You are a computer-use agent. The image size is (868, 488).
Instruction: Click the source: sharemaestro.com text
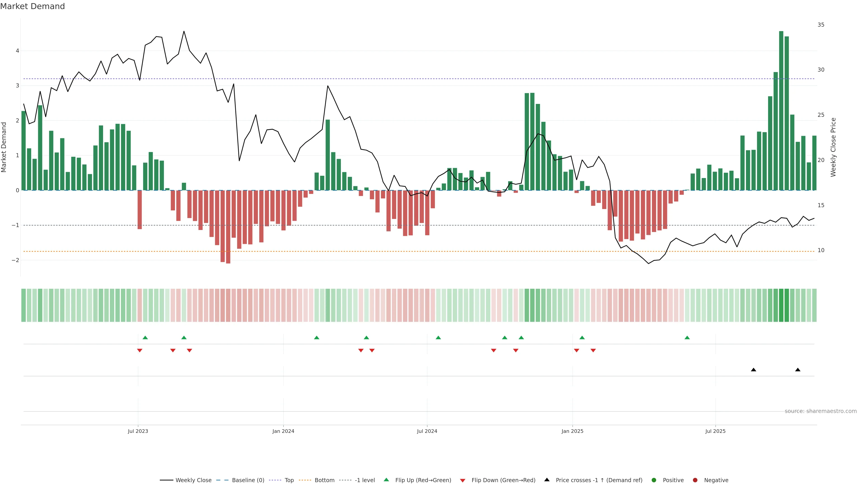click(821, 411)
